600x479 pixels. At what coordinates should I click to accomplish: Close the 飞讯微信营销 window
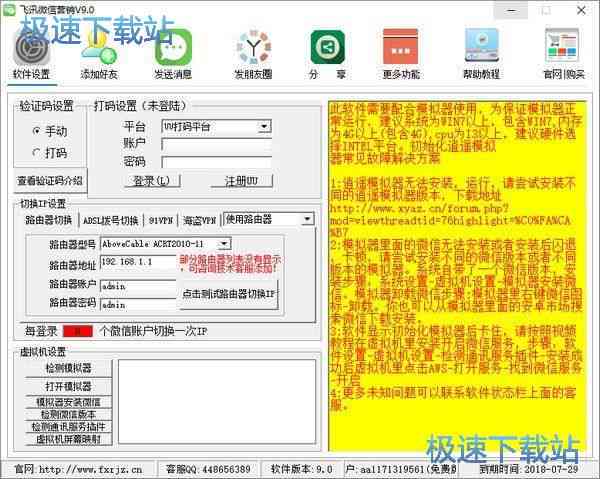(581, 10)
